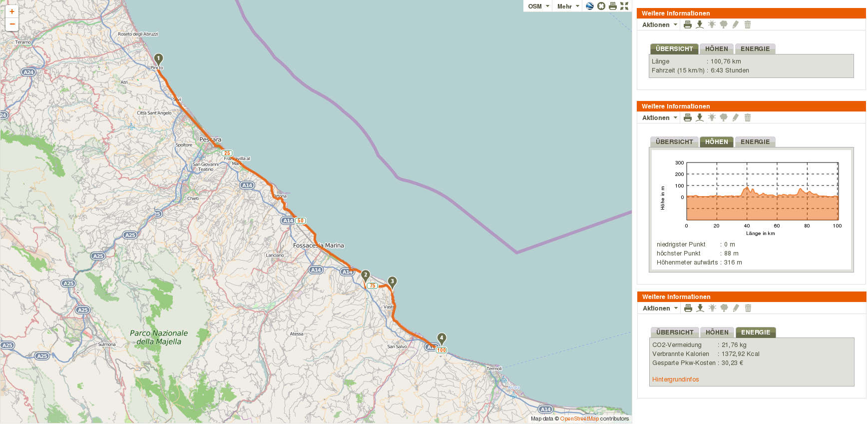This screenshot has width=868, height=424.
Task: Click tree icon in CO2 energy panel
Action: pos(724,308)
